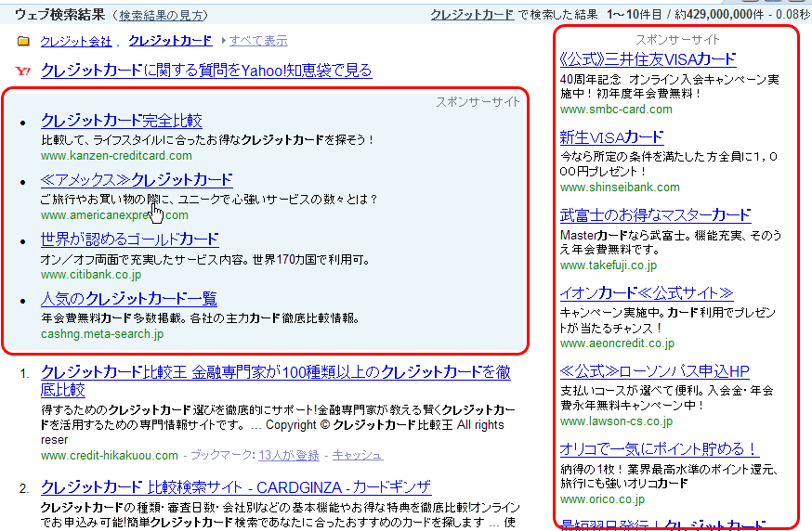Screen dimensions: 812x531
Task: Open sponsored link 世界が認めるゴールドカード
Action: tap(129, 240)
